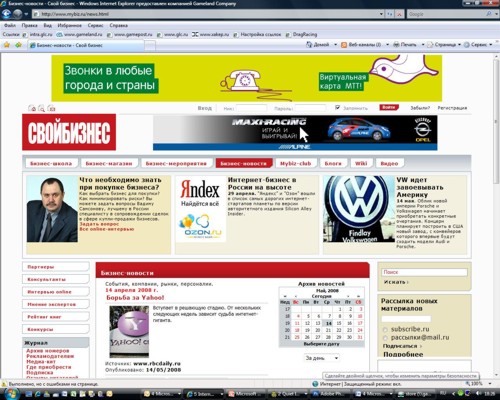
Task: Open new blank browser tab button
Action: [150, 45]
